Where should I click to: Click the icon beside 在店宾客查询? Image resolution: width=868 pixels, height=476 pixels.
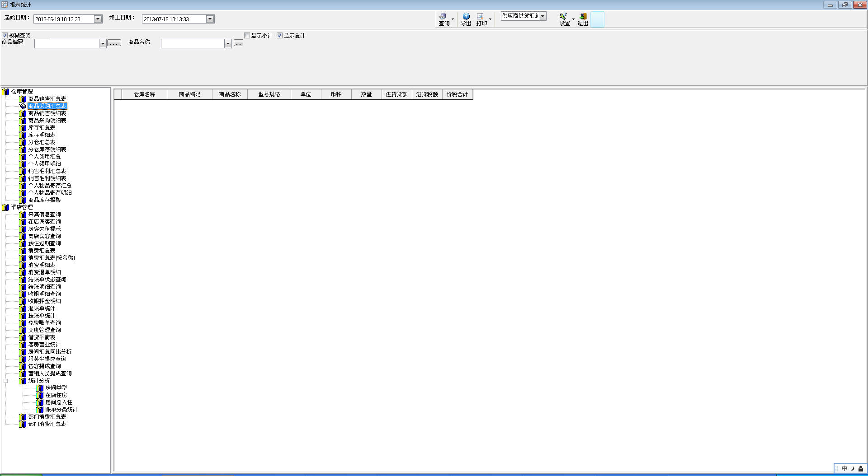click(23, 222)
